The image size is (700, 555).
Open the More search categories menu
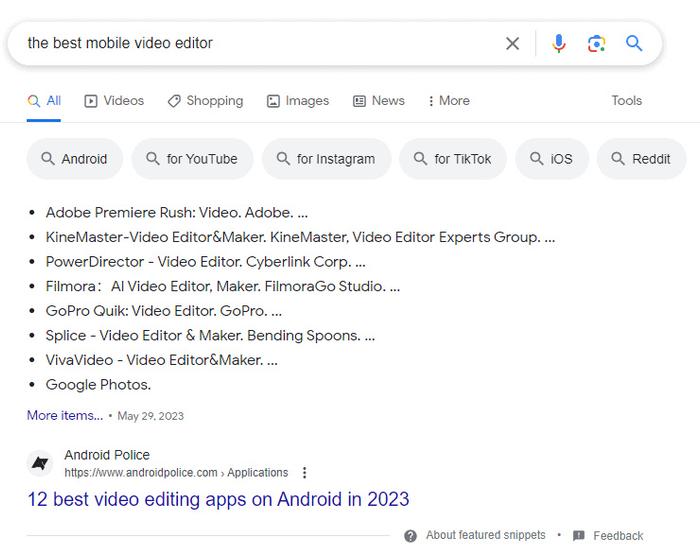pyautogui.click(x=449, y=101)
